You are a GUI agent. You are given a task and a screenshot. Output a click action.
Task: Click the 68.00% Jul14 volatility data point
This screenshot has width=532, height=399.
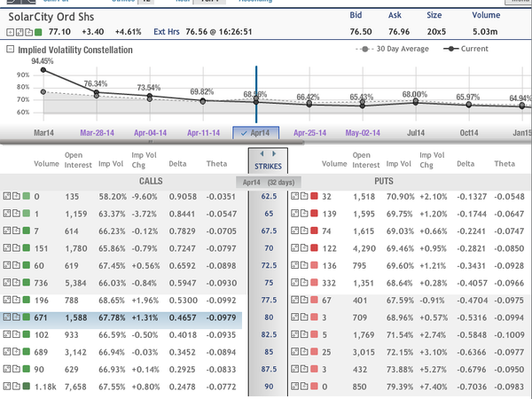pos(416,102)
